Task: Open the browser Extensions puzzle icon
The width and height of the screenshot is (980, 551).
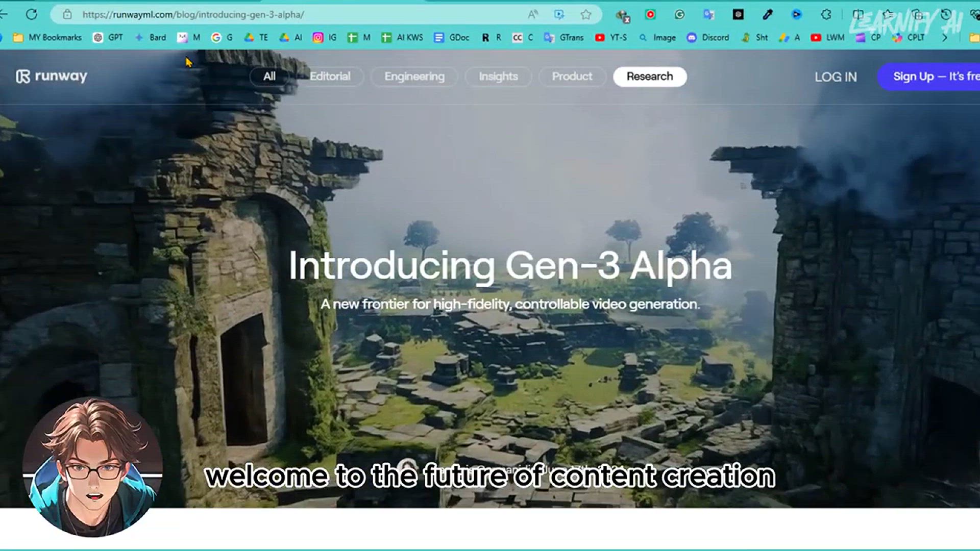Action: [x=826, y=14]
